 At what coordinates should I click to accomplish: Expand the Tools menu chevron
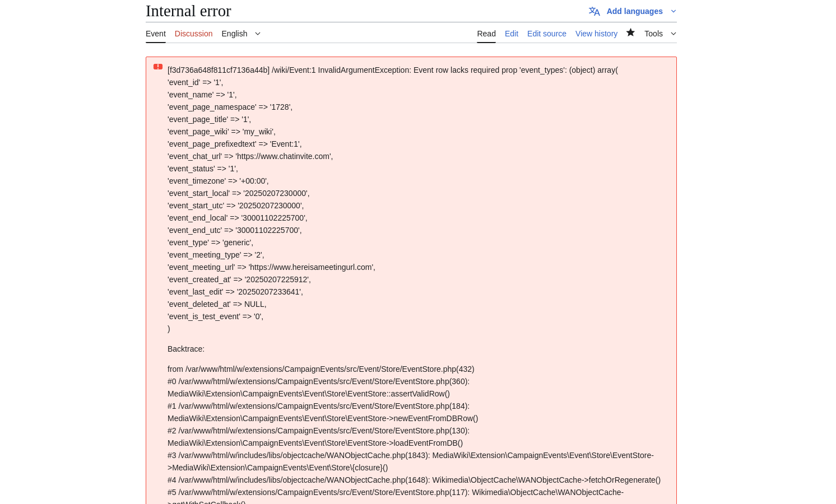pyautogui.click(x=674, y=34)
